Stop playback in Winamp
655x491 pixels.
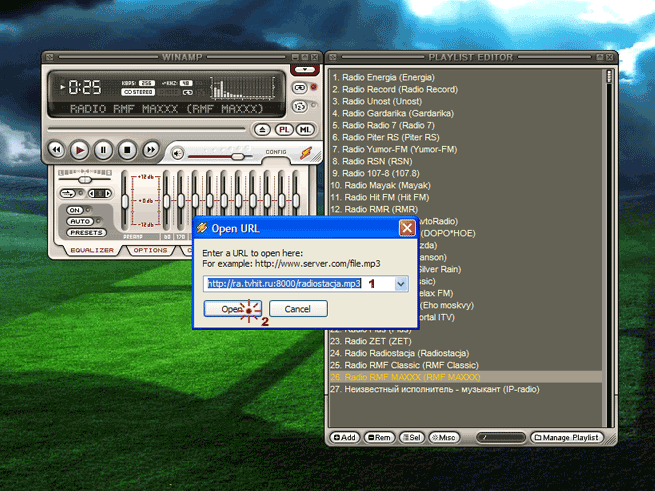tap(127, 150)
